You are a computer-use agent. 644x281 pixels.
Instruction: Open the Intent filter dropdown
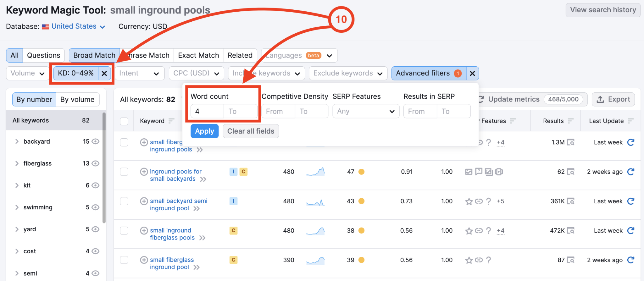[x=140, y=73]
